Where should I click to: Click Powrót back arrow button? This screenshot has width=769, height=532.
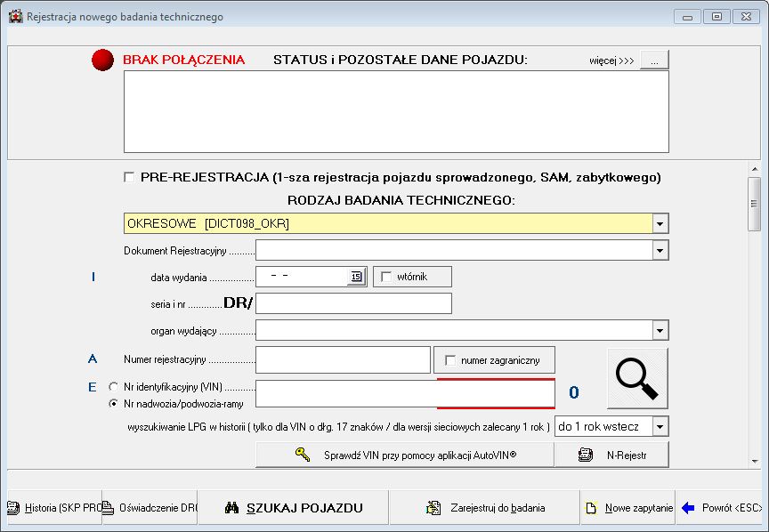pos(722,508)
